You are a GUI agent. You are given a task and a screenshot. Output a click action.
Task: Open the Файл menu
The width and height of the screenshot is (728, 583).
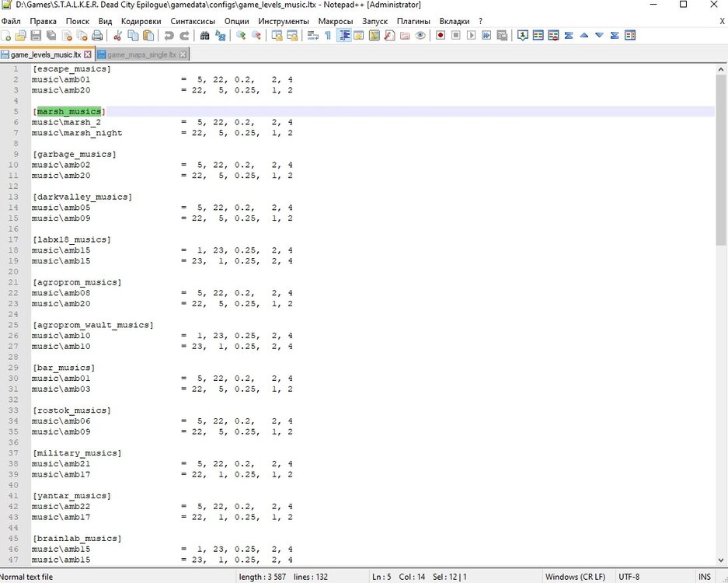pos(12,21)
